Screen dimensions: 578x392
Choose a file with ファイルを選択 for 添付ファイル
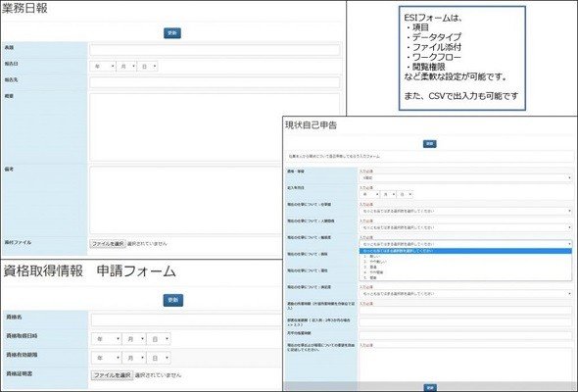point(108,244)
